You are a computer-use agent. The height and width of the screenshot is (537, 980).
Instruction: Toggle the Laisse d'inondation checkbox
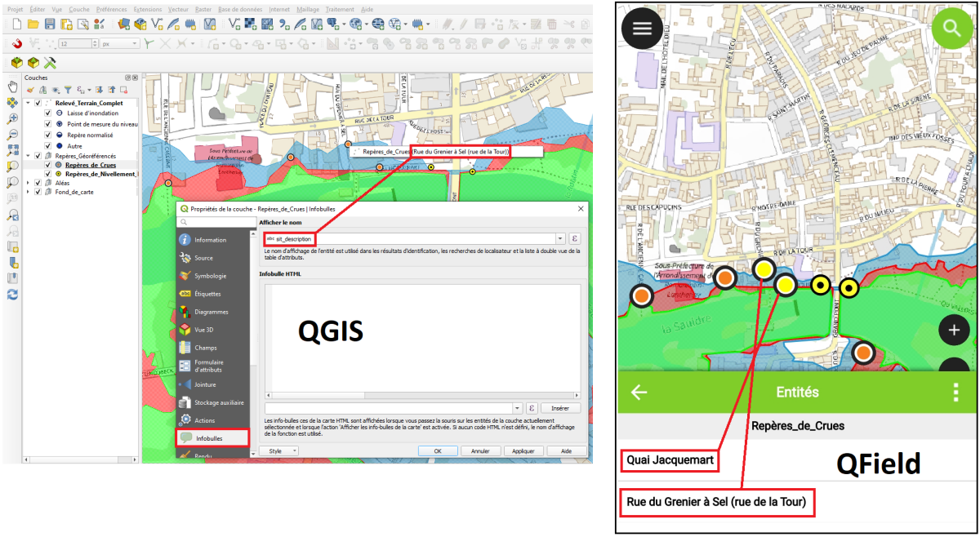coord(48,113)
